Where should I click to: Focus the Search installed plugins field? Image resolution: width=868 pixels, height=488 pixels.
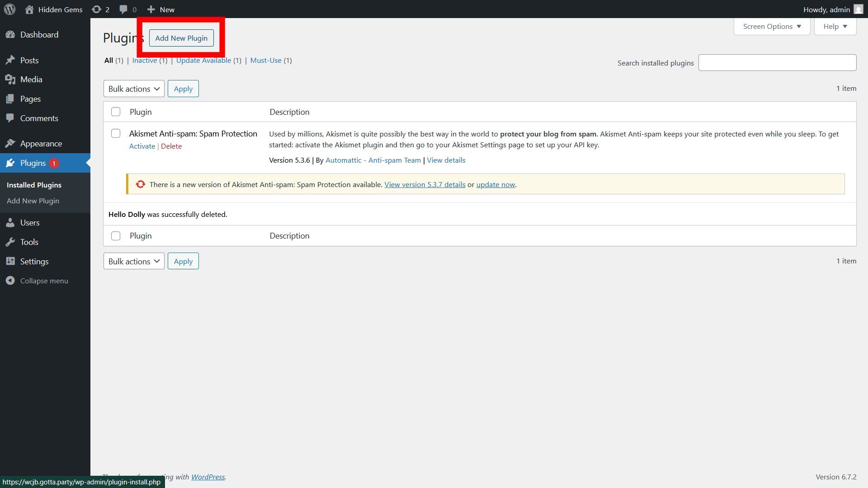click(x=777, y=63)
